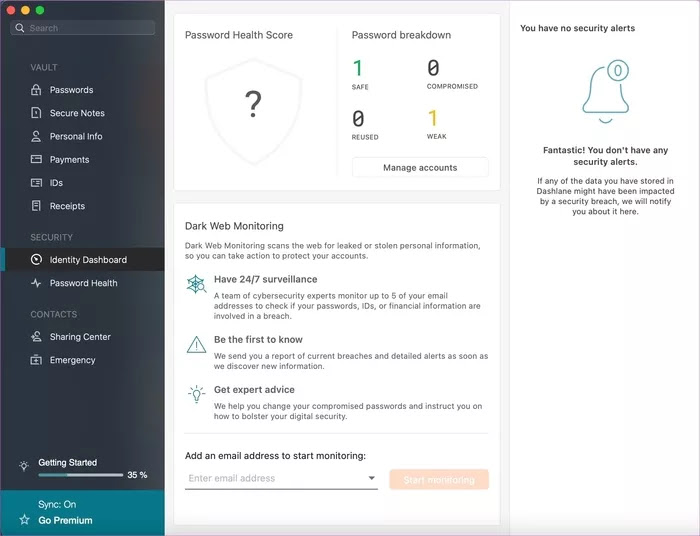Click the Enter email address field
This screenshot has height=536, width=700.
point(281,478)
